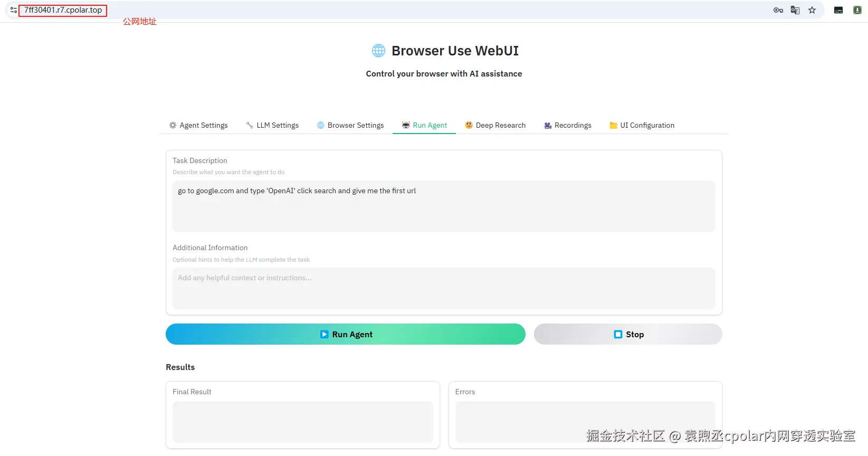Click the site info icon in address bar

pyautogui.click(x=14, y=10)
